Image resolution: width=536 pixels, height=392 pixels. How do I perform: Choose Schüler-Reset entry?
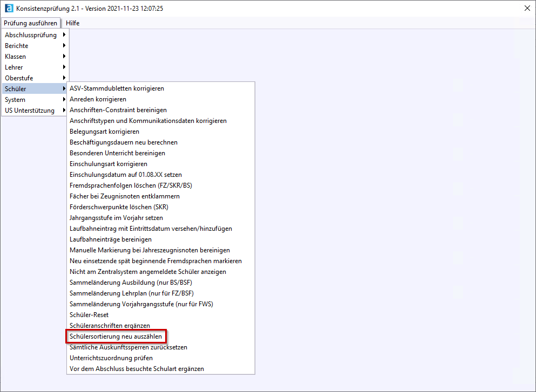(x=161, y=315)
